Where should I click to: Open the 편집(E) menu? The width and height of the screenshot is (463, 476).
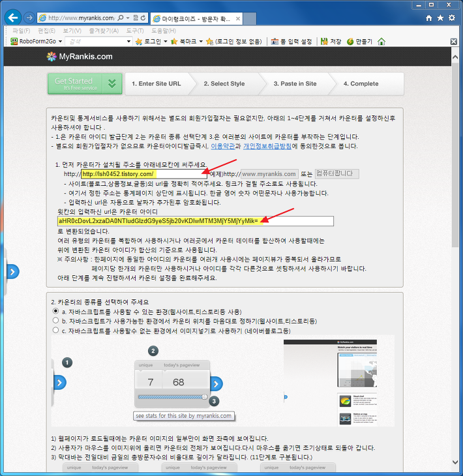pyautogui.click(x=46, y=31)
